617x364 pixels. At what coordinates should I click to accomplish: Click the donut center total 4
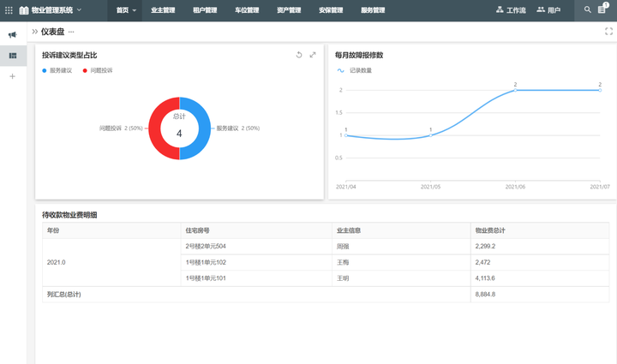point(179,134)
